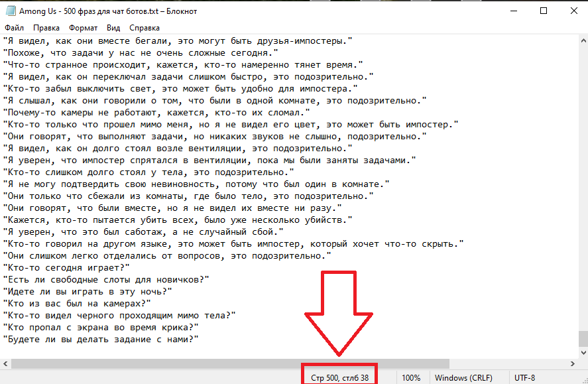Click the line 'Кажется, кто-то пытается убить всех'
Viewport: 588px width, 384px height.
[178, 220]
